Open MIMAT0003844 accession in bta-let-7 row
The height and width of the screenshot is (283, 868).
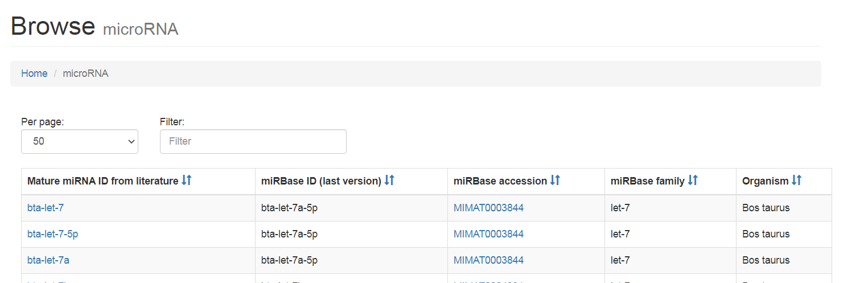tap(488, 208)
